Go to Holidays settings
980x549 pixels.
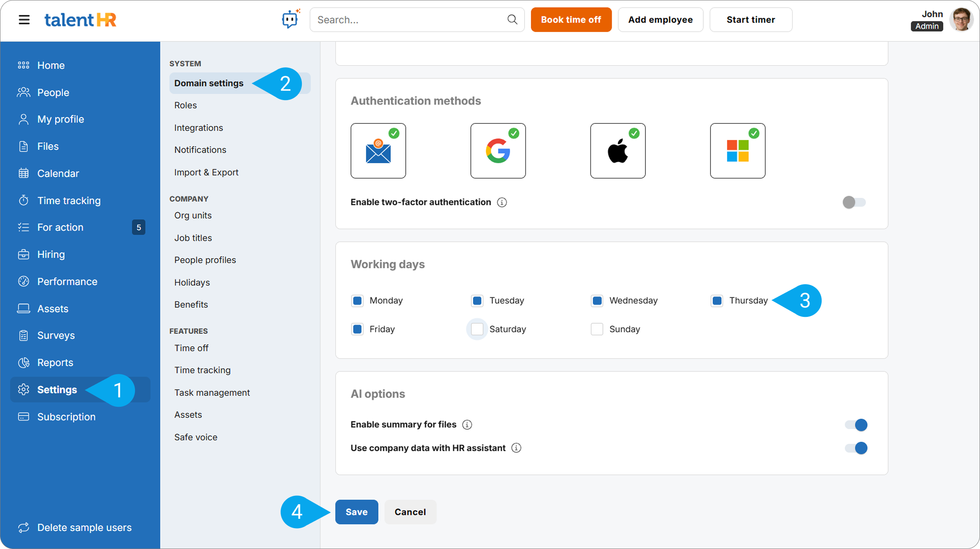tap(192, 282)
